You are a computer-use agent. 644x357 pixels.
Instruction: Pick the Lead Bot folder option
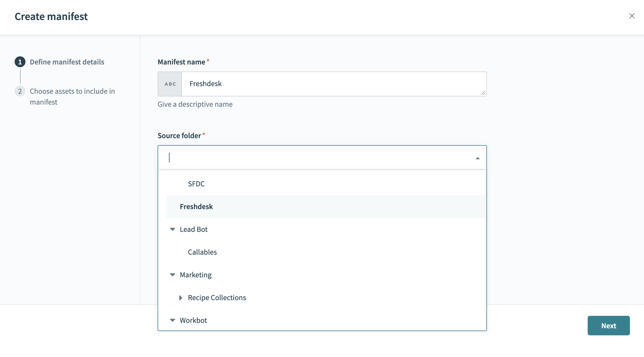point(194,229)
